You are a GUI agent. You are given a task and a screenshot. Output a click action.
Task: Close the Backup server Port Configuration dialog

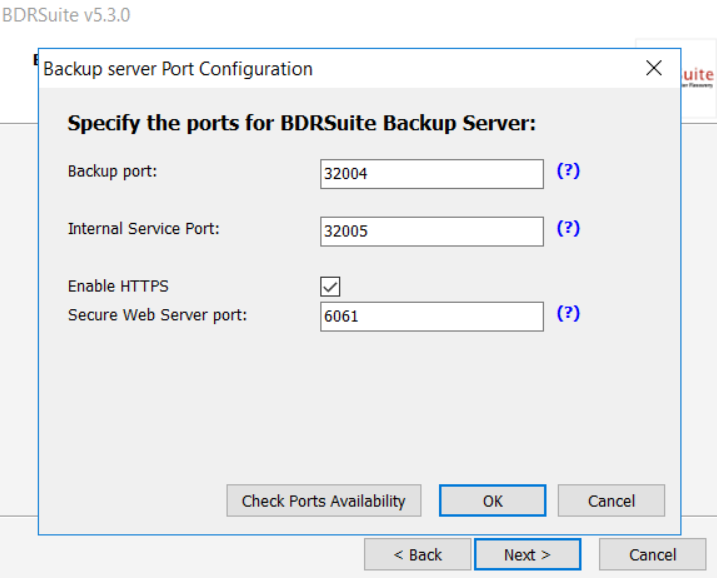(654, 69)
